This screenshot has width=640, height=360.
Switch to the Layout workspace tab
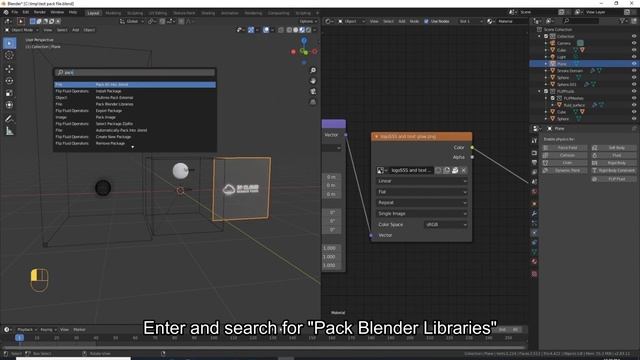pos(93,13)
